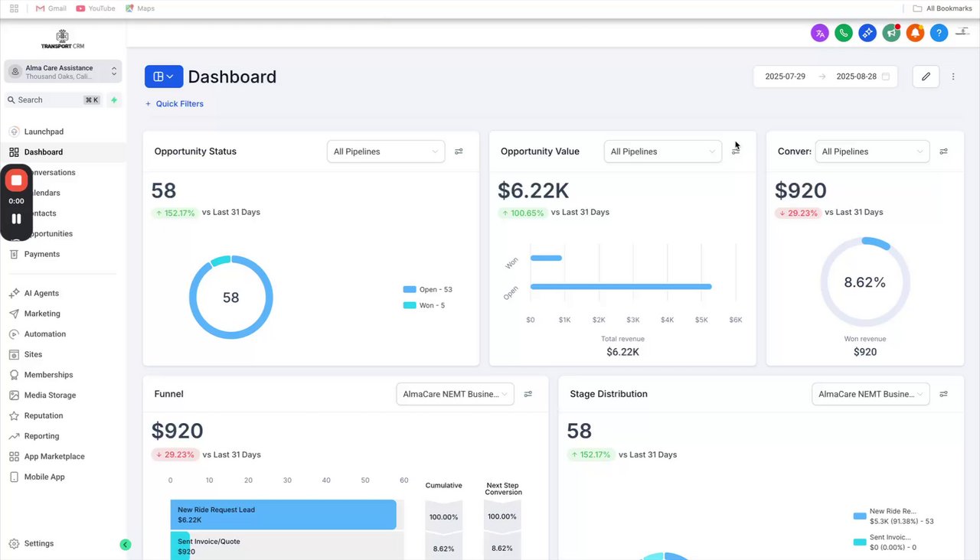Click the sidebar Search field
This screenshot has width=980, height=560.
point(54,99)
